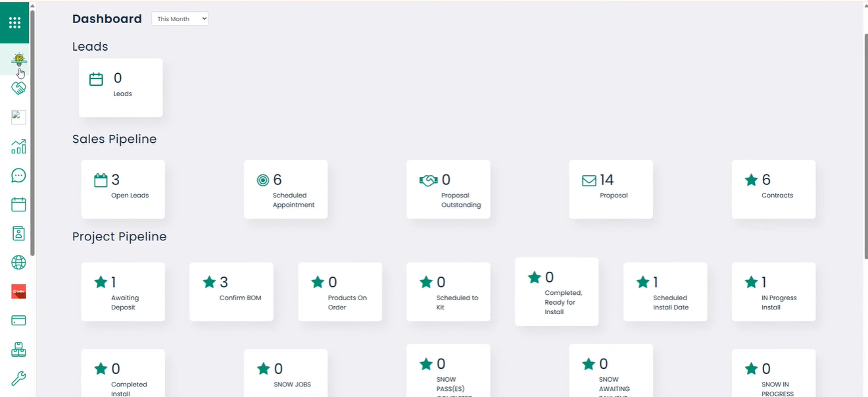Click the main page vertical scrollbar
The image size is (868, 397).
865,145
